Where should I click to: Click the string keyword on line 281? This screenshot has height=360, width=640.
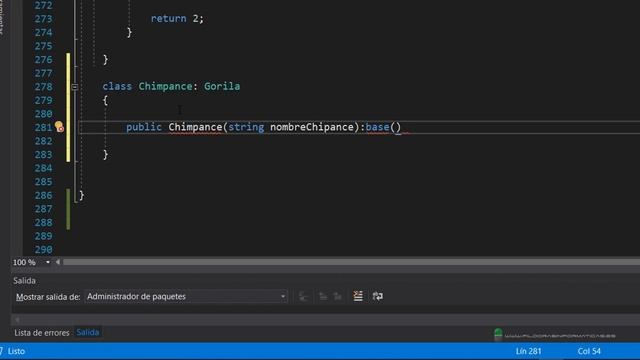tap(246, 127)
